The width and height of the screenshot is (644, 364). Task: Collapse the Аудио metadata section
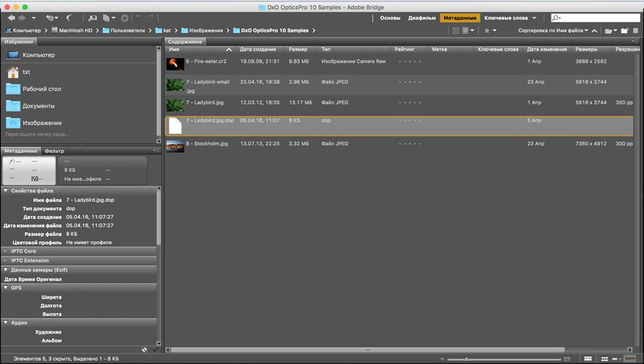tap(5, 323)
